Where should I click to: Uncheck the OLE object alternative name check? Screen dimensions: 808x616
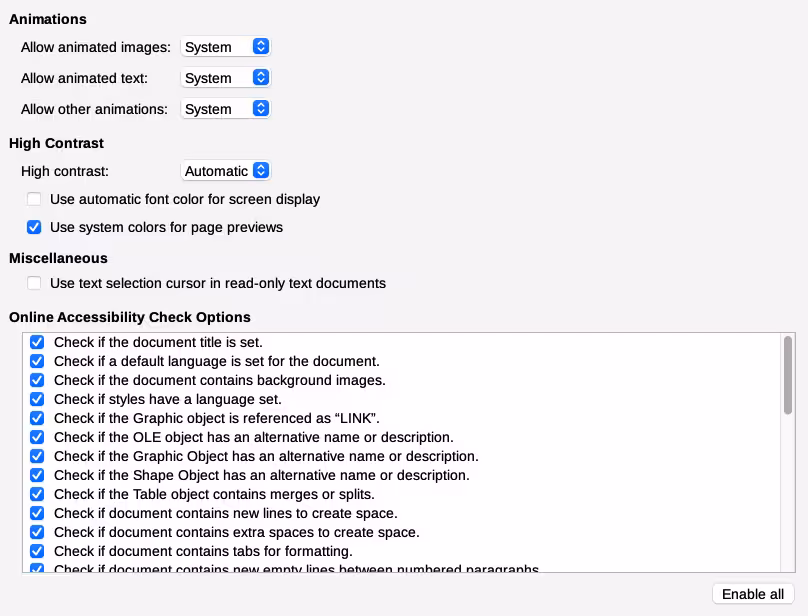[37, 437]
